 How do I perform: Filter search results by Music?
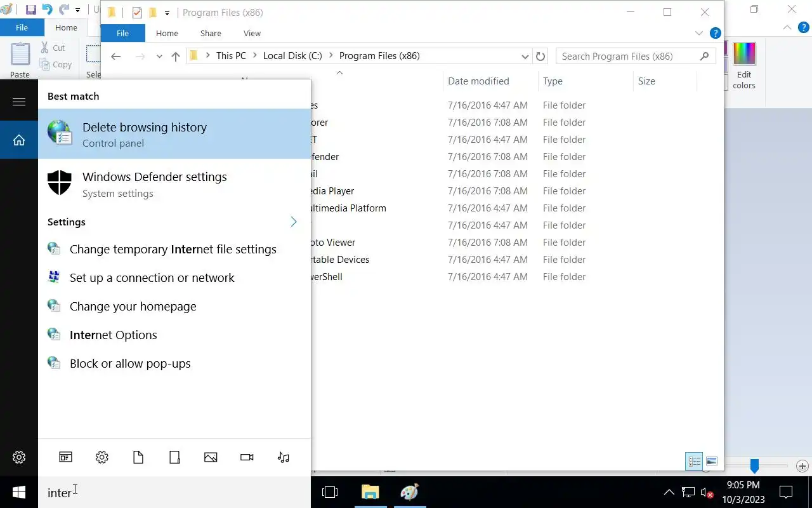[284, 457]
